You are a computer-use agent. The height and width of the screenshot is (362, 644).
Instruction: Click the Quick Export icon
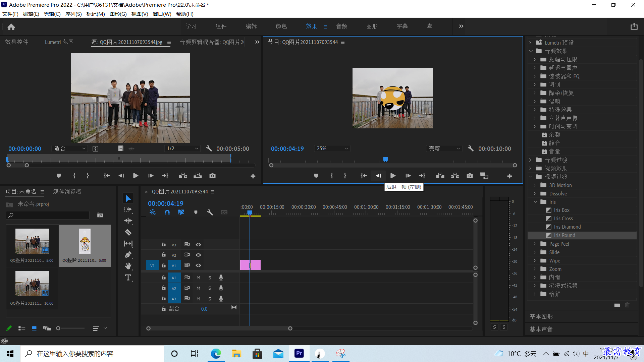(634, 26)
